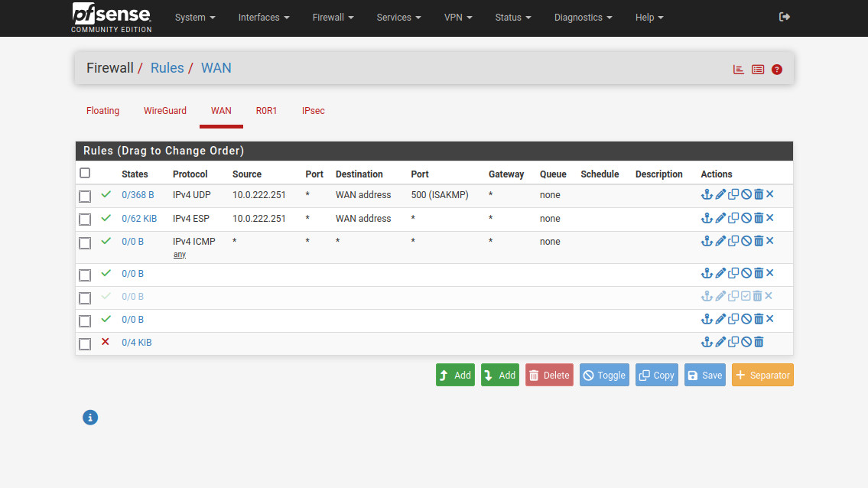The image size is (868, 488).
Task: Switch to the WireGuard rules tab
Action: [x=165, y=111]
